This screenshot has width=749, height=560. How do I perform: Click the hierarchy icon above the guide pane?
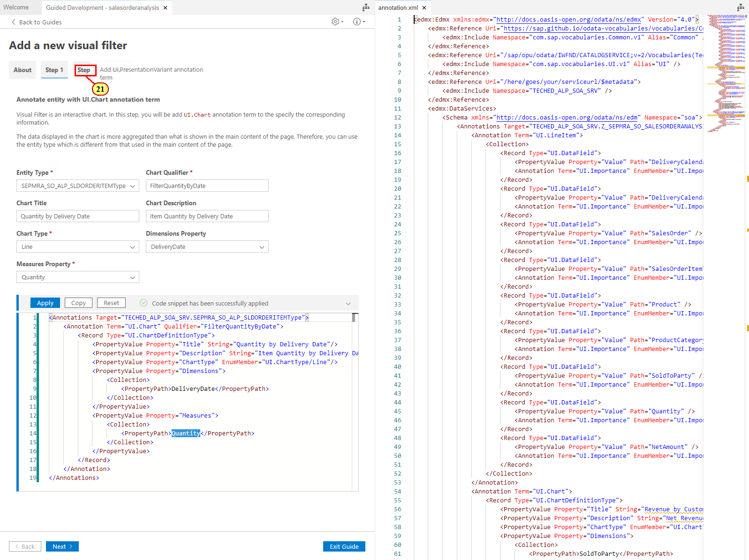(366, 7)
